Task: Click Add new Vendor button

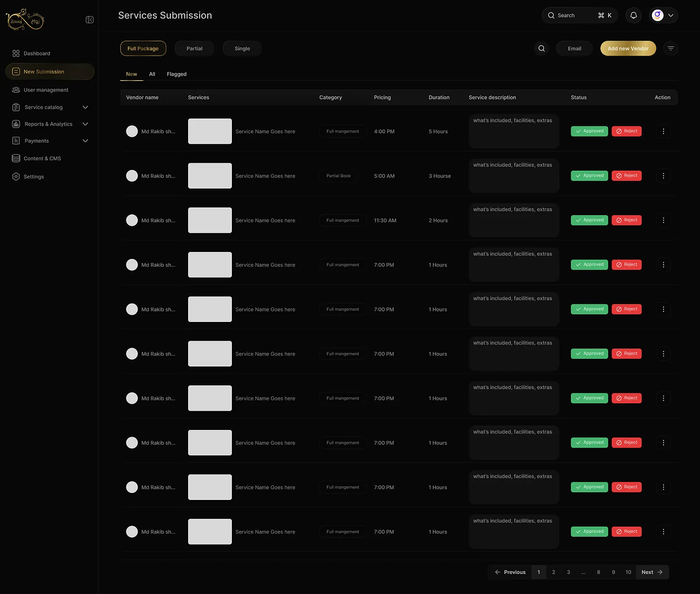Action: coord(628,49)
